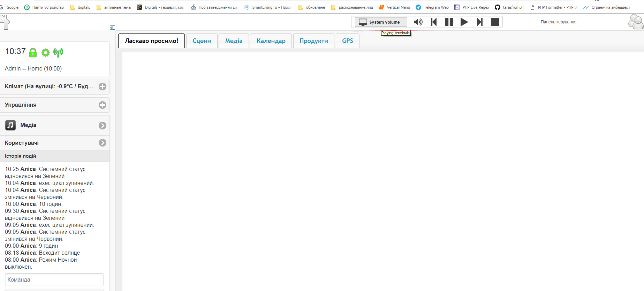Click the 10:37 clock text
Viewport: 644px width, 291px height.
point(15,51)
